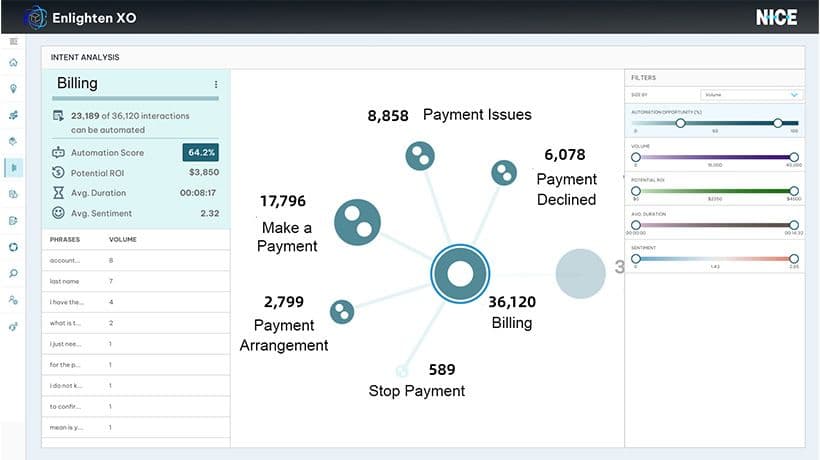The image size is (820, 460).
Task: Go to Home via sidebar icon
Action: click(x=13, y=63)
